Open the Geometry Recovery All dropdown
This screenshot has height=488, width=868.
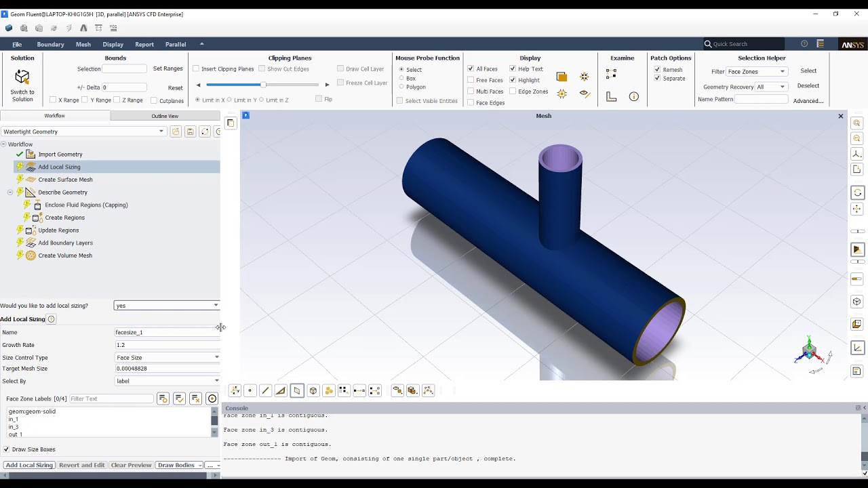pos(771,87)
